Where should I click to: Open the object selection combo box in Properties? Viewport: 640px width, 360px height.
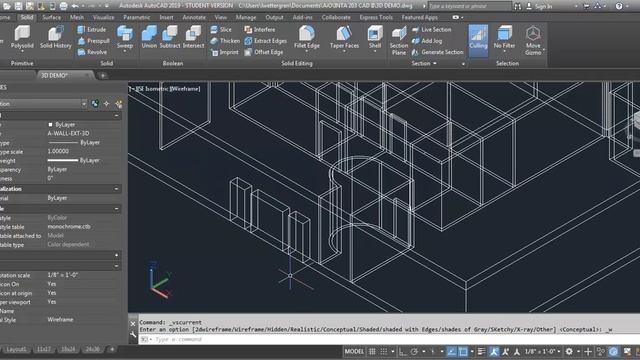point(43,104)
